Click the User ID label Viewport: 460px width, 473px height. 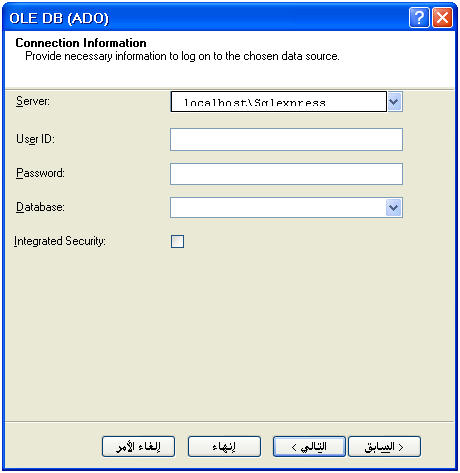pos(35,139)
